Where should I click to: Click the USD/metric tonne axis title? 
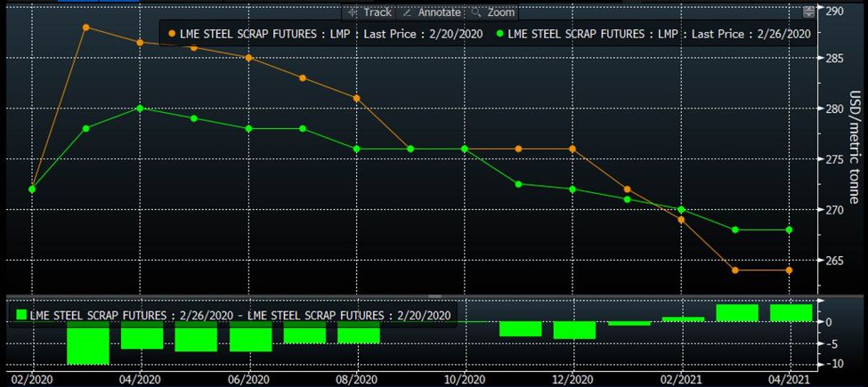pyautogui.click(x=854, y=147)
